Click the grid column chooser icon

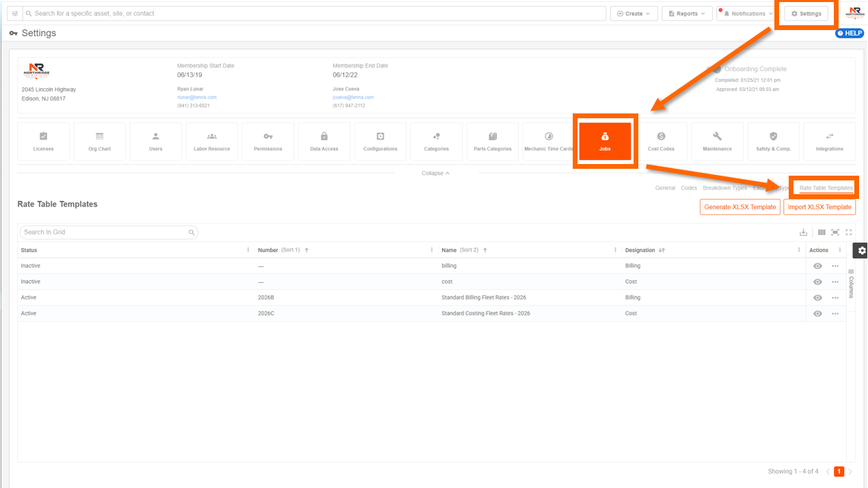[x=822, y=232]
